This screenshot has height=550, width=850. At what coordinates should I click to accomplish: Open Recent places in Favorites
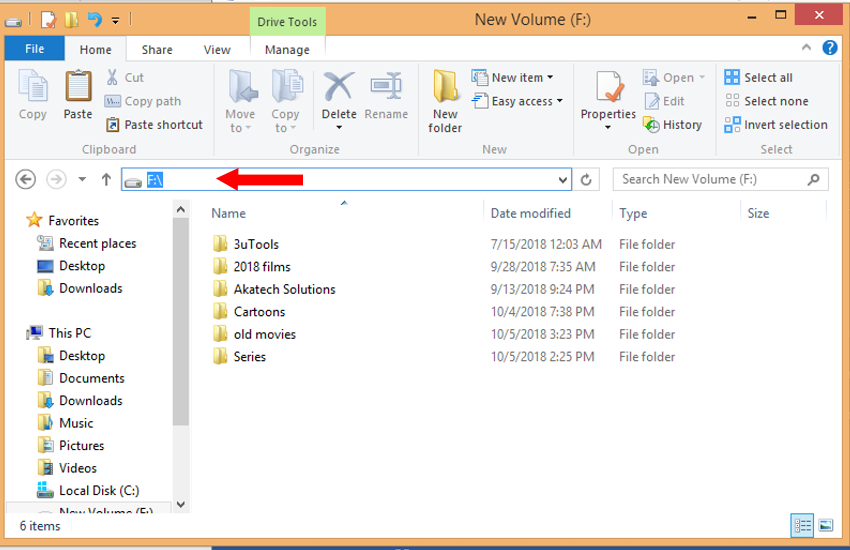click(x=87, y=243)
